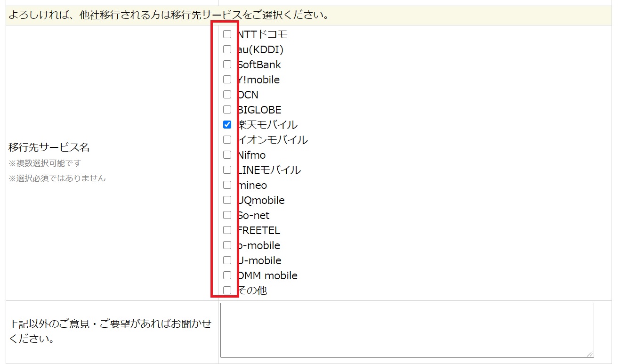Image resolution: width=621 pixels, height=364 pixels.
Task: Click the SoftBank label text
Action: [259, 65]
